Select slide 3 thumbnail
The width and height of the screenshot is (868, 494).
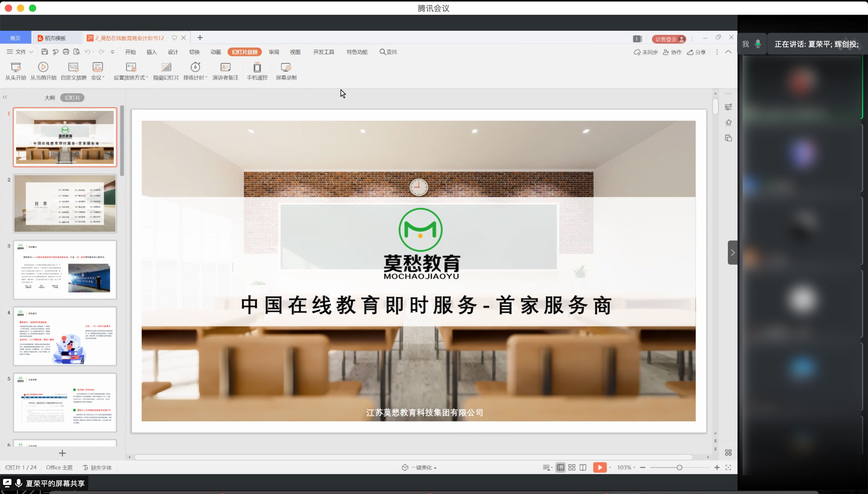(x=65, y=270)
